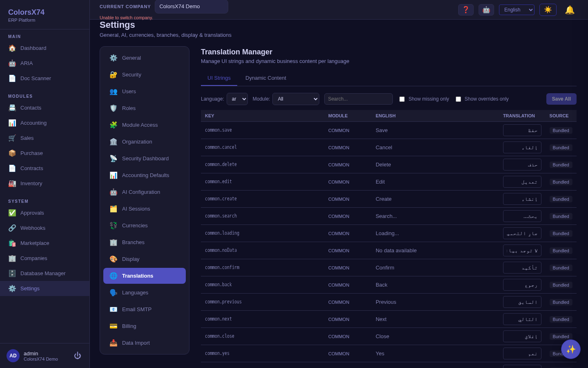Enable Show overrides only checkbox
This screenshot has width=588, height=368.
pos(458,99)
